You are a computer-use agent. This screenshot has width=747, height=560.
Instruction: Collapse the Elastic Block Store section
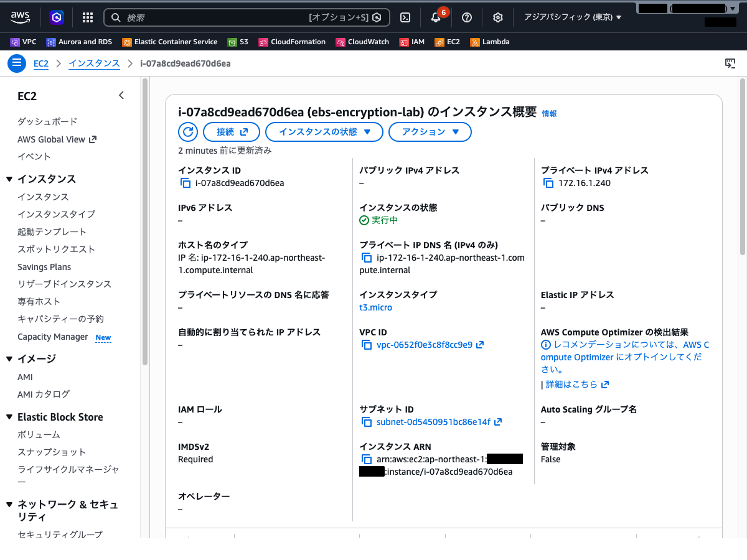(x=9, y=417)
